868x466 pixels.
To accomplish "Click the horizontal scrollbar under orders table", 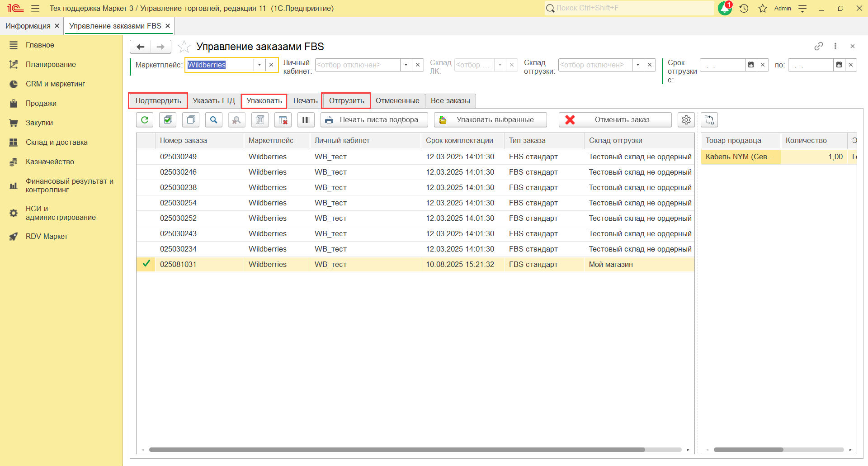I will pos(397,450).
